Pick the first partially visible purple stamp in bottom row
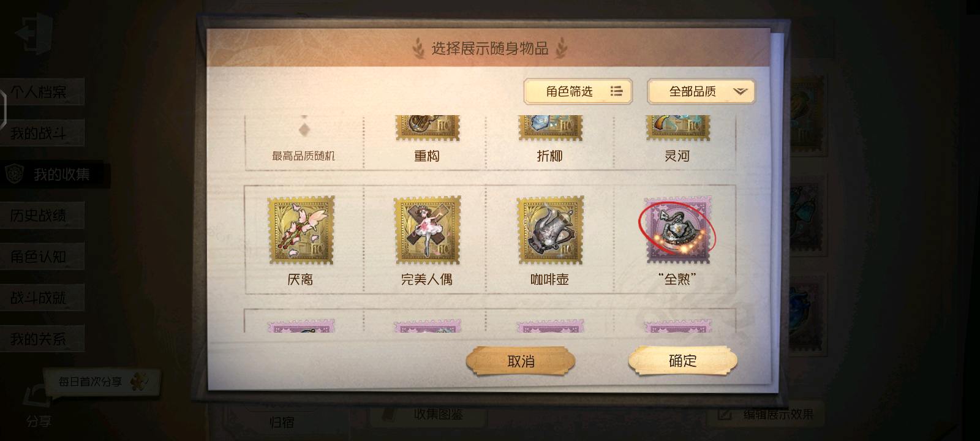The height and width of the screenshot is (441, 980). (x=301, y=326)
